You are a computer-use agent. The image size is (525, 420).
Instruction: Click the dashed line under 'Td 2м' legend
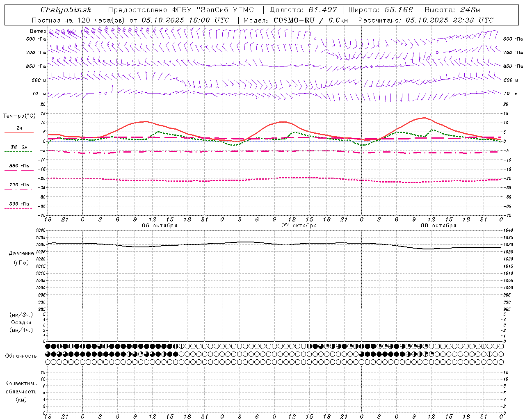pos(18,151)
